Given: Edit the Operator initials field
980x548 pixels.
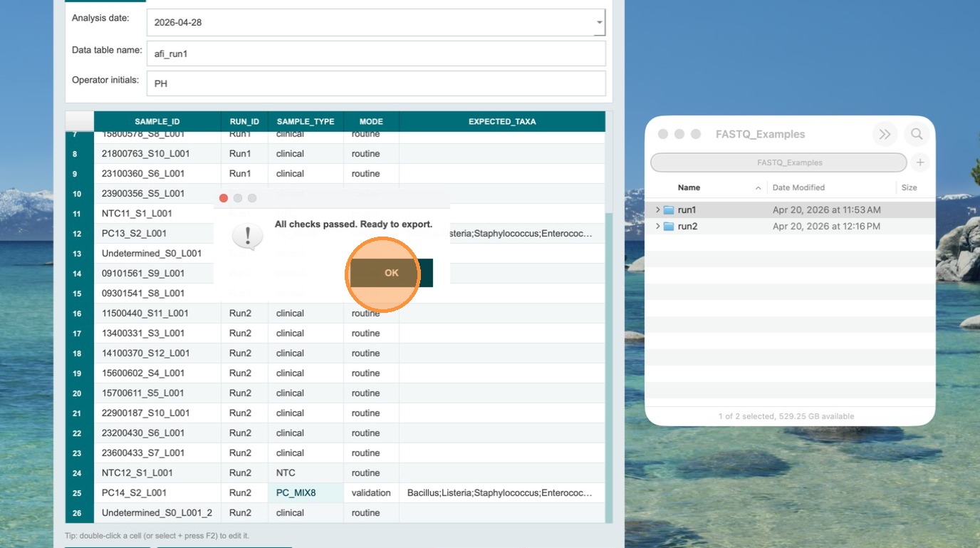Looking at the screenshot, I should tap(376, 83).
